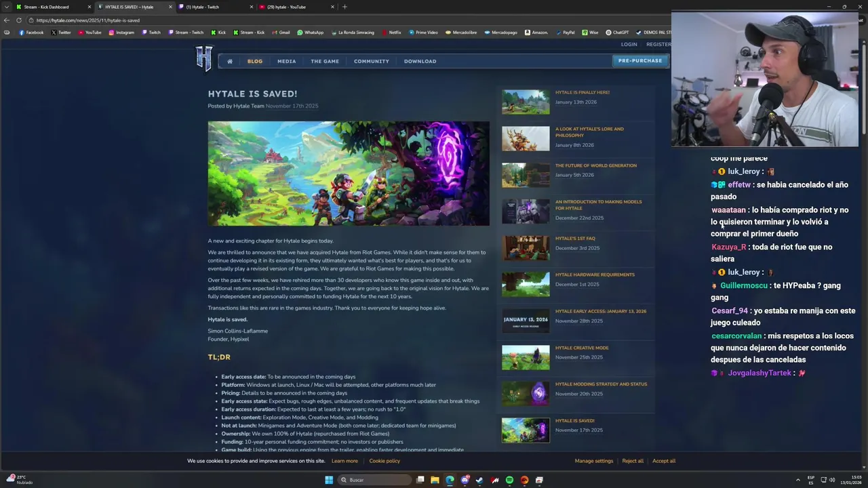Open the PayPal bookmark
868x488 pixels.
[565, 33]
